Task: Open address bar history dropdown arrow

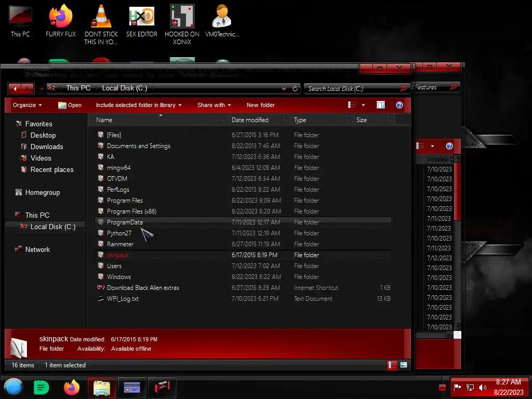Action: pos(284,88)
